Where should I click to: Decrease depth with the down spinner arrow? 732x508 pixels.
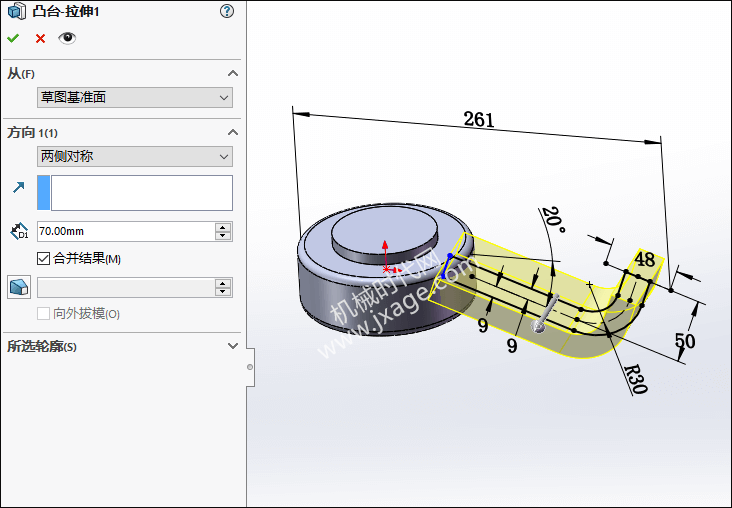(x=223, y=236)
